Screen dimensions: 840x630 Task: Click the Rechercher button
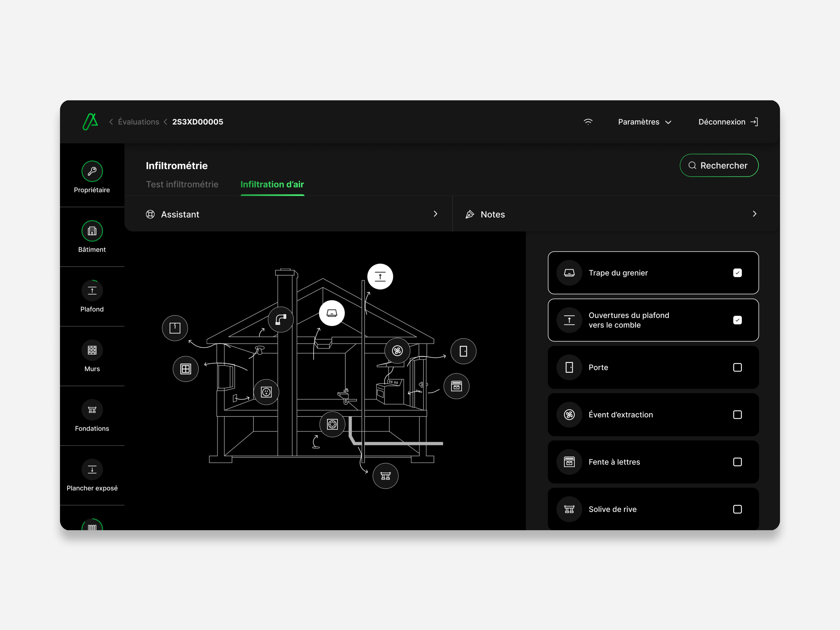[719, 165]
